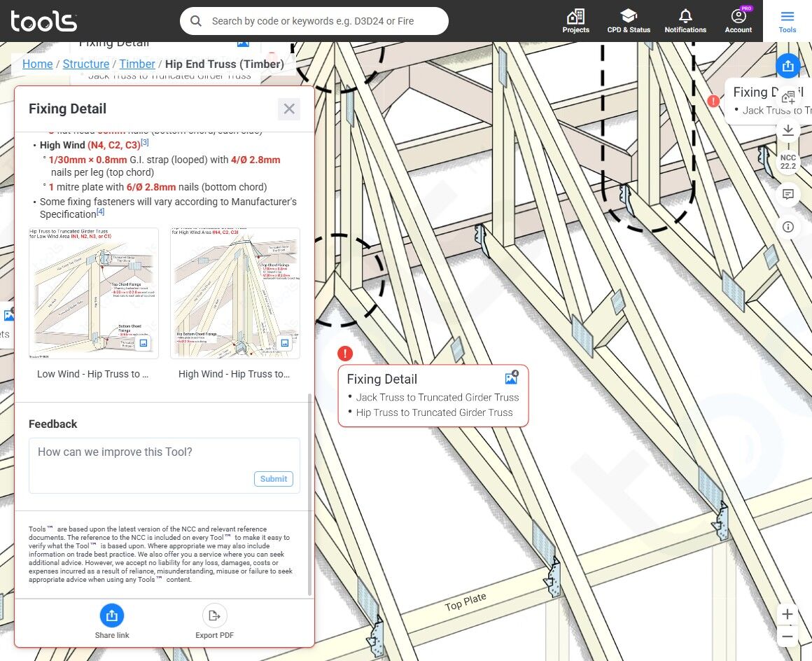Click the feedback text box

coord(164,465)
